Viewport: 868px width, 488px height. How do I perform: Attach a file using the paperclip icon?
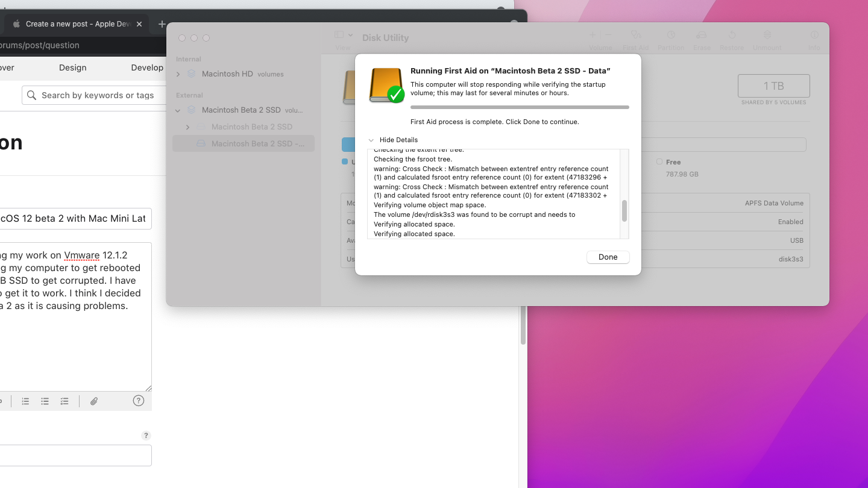pos(94,401)
